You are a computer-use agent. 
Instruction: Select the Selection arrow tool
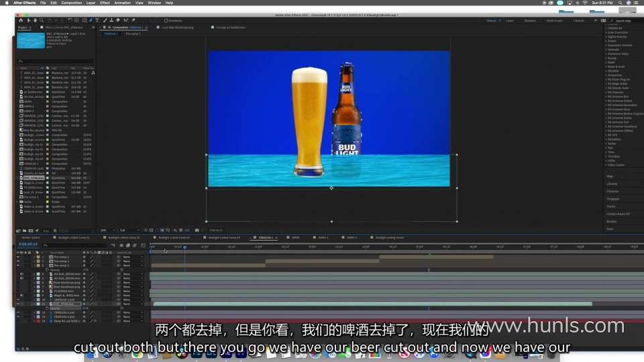tap(28, 20)
